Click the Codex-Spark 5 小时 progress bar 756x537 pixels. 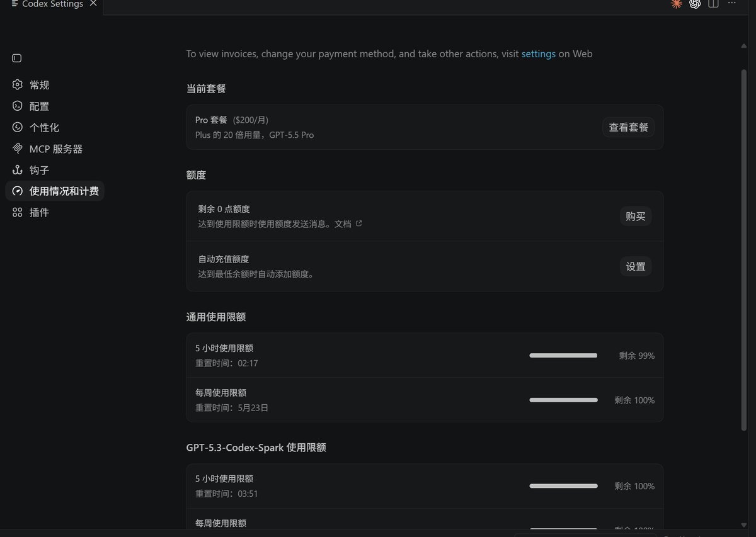[563, 486]
